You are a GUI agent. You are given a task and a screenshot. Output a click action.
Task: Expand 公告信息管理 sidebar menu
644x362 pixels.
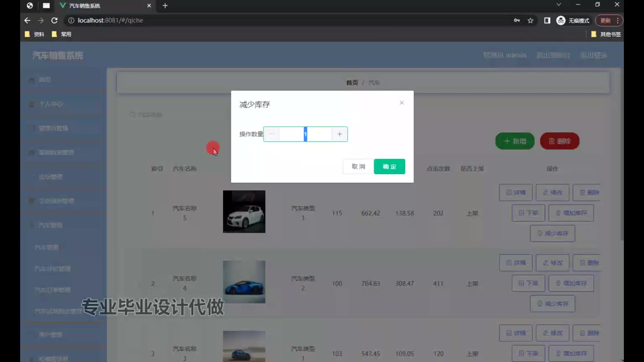coord(63,201)
